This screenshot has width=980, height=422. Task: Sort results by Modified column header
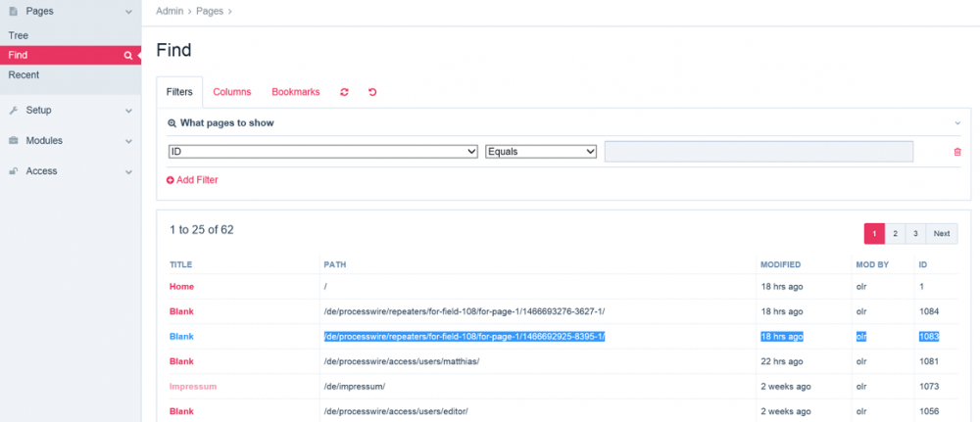(x=780, y=264)
